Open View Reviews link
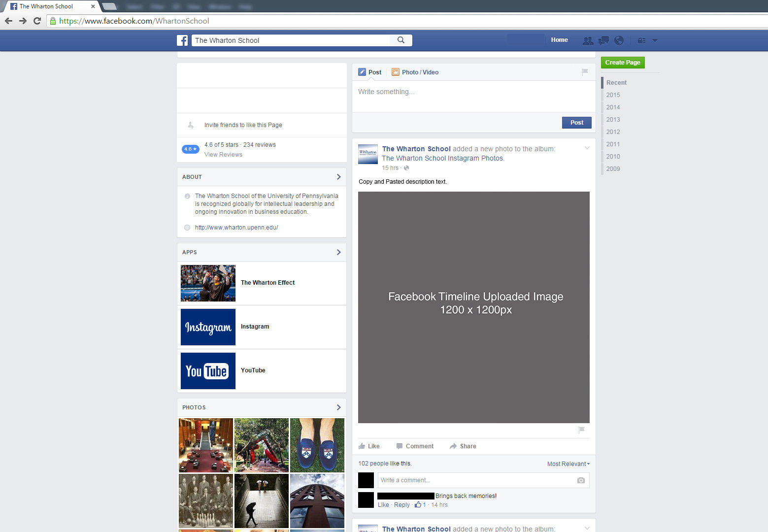Screen dimensions: 768x532 pyautogui.click(x=223, y=155)
